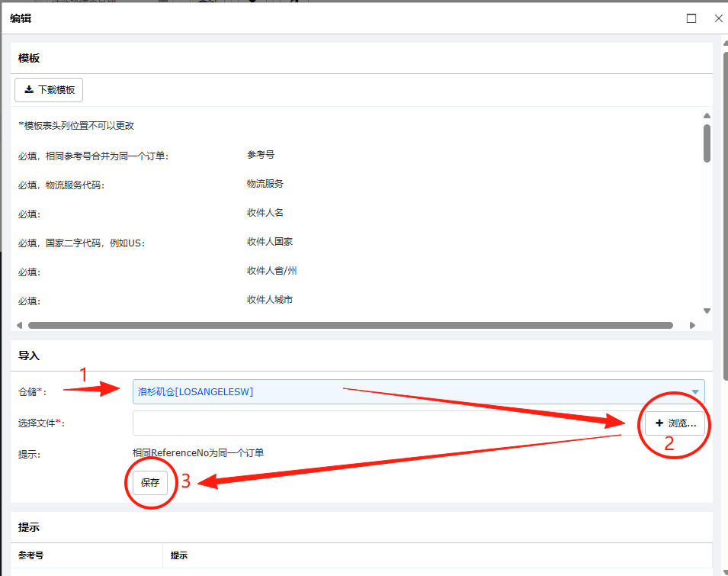Click template list scroll-left arrow
The height and width of the screenshot is (576, 728).
click(x=19, y=325)
